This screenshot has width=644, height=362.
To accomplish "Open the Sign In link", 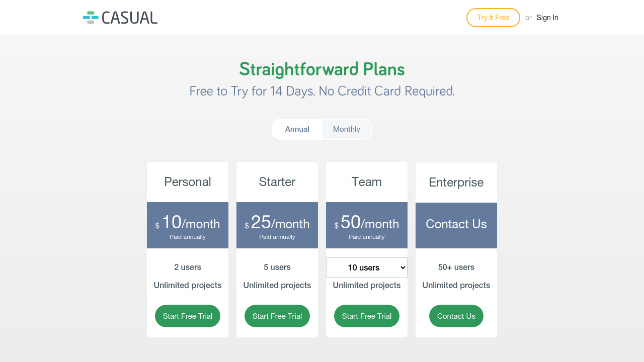I will 547,18.
